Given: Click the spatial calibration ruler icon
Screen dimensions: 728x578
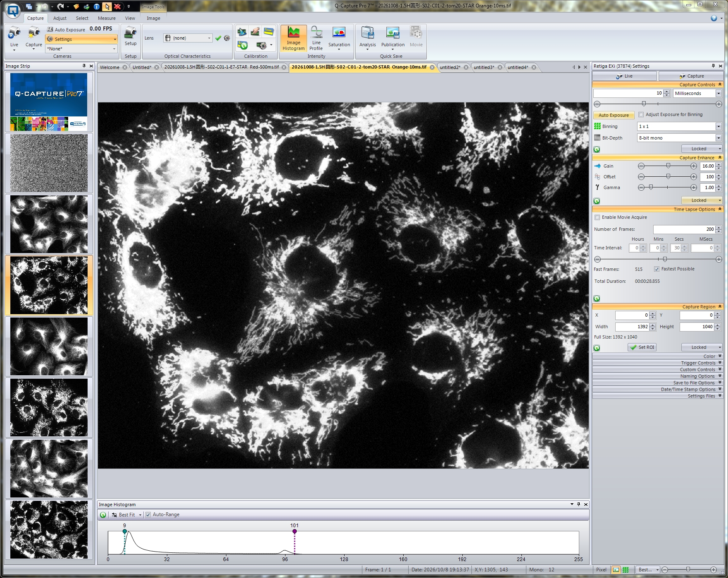Looking at the screenshot, I should (x=269, y=31).
